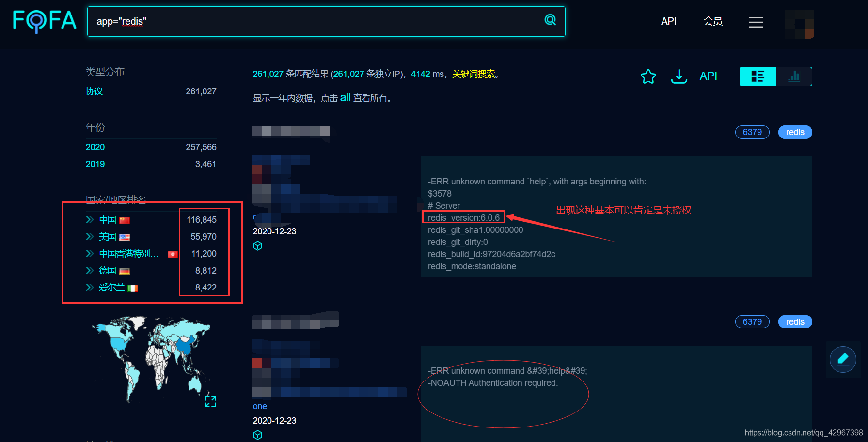Click the search magnifier icon
The image size is (868, 442).
pyautogui.click(x=550, y=20)
